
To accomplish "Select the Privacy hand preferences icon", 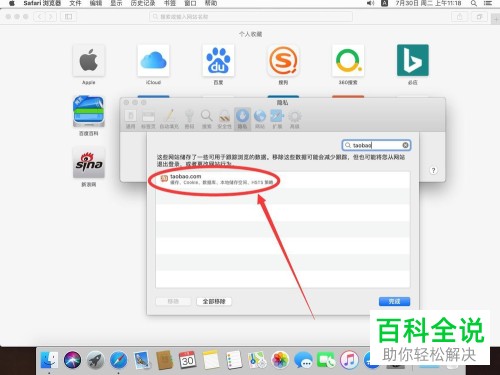I will pos(242,119).
